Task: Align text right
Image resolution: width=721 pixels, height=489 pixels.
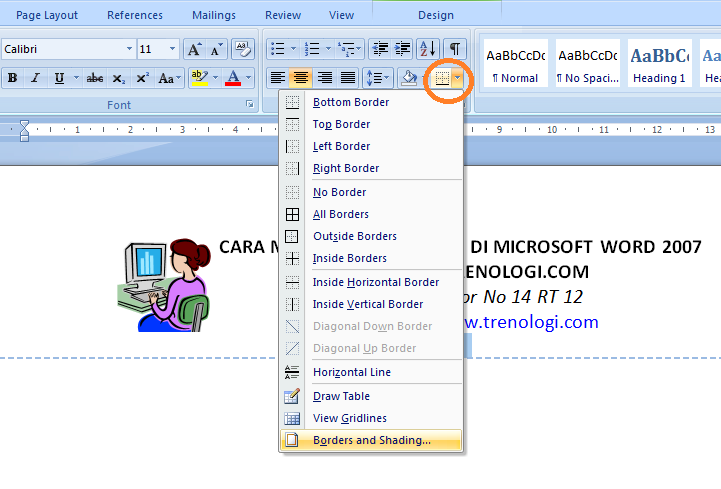Action: 325,78
